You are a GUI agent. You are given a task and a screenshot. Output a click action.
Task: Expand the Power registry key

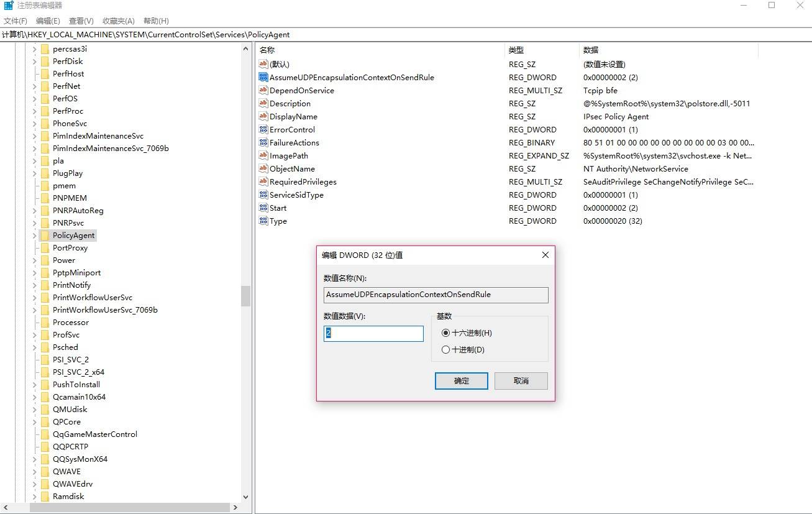(35, 260)
